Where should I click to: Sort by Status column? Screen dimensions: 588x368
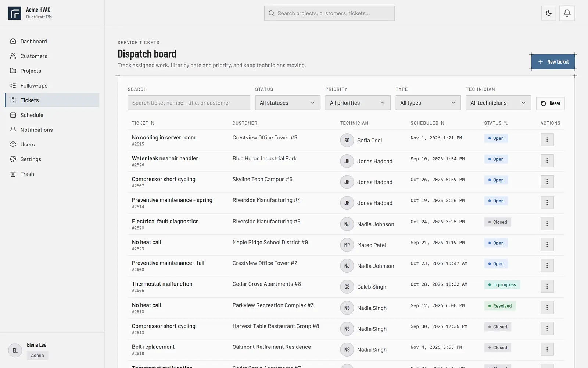pyautogui.click(x=496, y=123)
